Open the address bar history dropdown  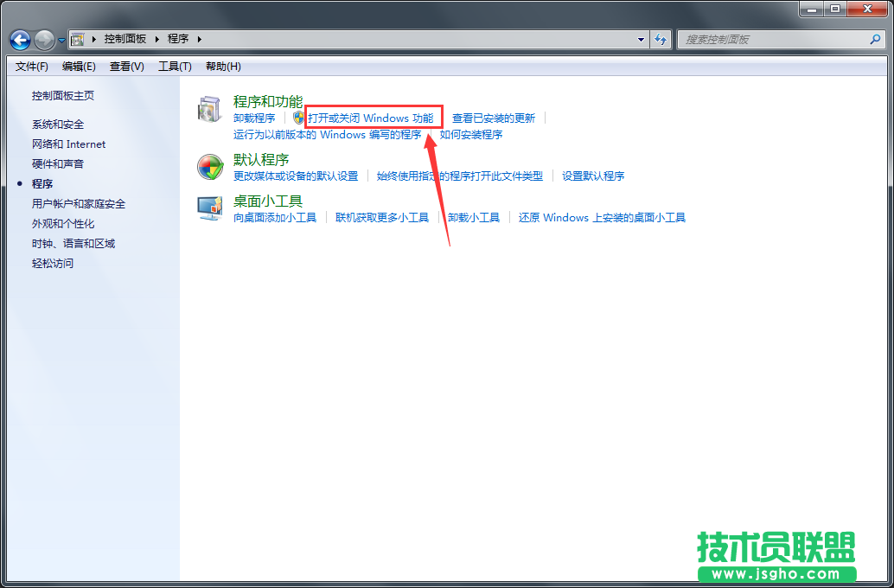click(640, 39)
